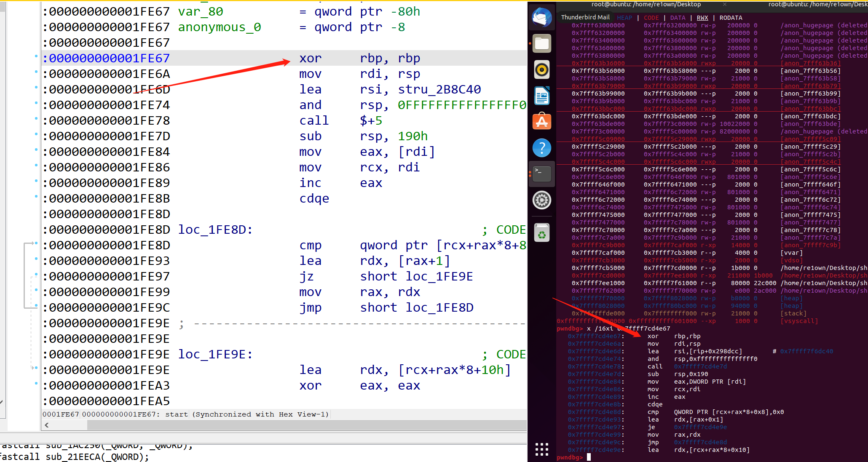The image size is (868, 462).
Task: Click sub_21EECA(_QWORD) at bottom
Action: [x=97, y=457]
